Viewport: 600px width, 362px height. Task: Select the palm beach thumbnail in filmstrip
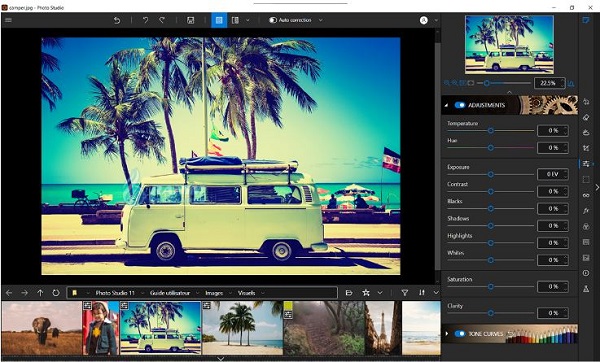click(x=242, y=328)
